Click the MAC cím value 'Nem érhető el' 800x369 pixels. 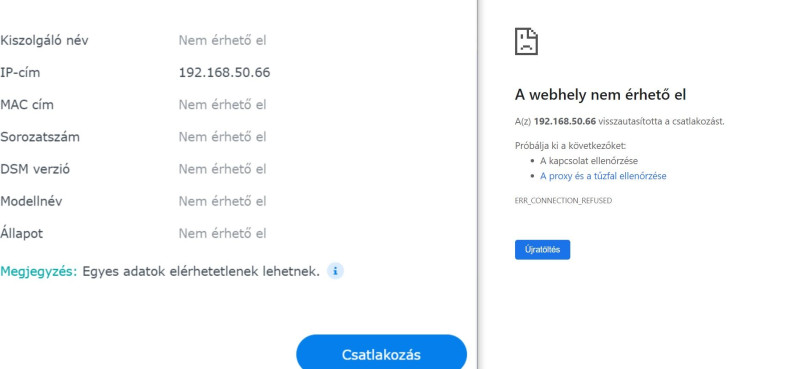(x=222, y=105)
